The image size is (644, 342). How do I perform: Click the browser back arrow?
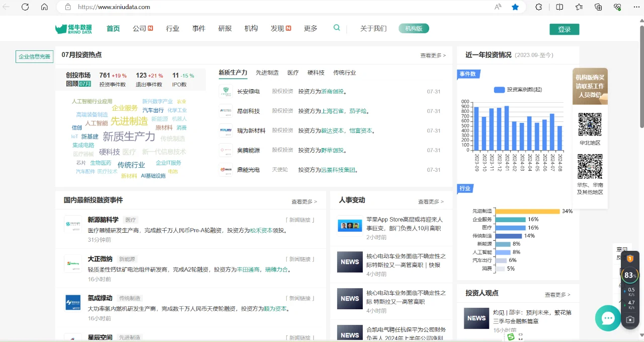point(6,7)
